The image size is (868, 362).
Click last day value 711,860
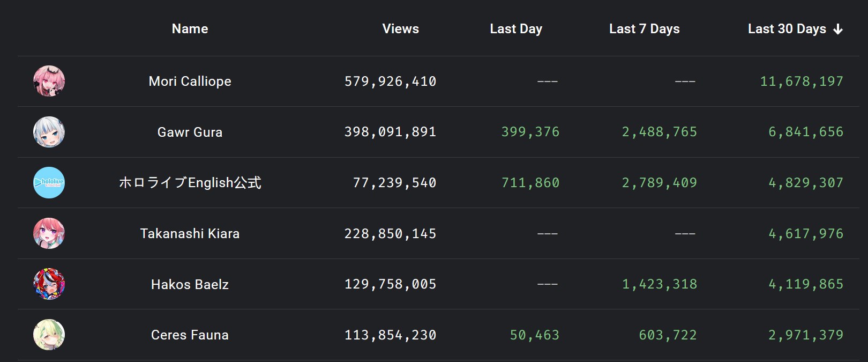tap(530, 183)
